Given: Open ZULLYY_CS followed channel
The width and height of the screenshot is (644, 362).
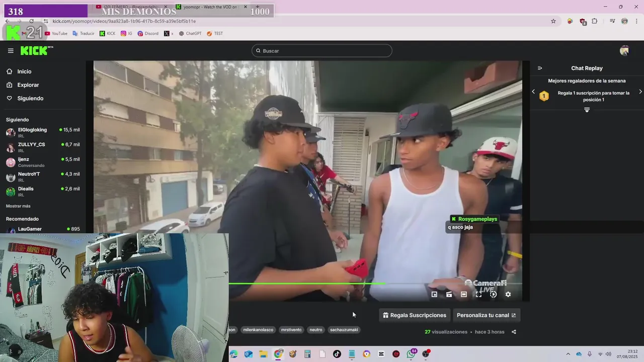Looking at the screenshot, I should (x=43, y=147).
